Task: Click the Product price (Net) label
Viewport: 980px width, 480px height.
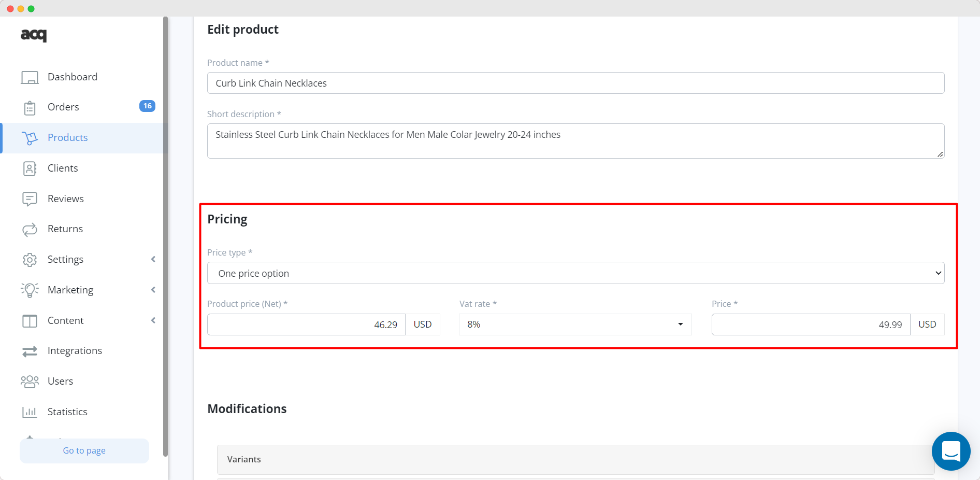Action: pos(247,304)
